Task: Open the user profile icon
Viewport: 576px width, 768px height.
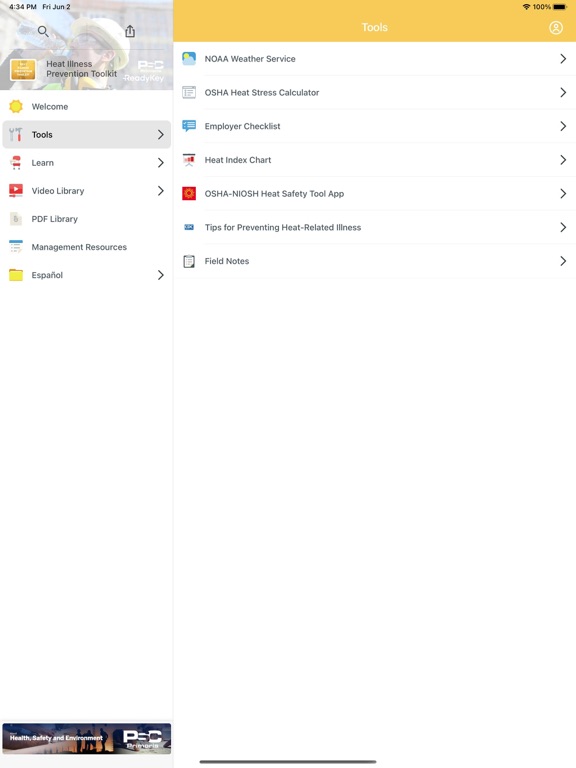Action: [x=555, y=27]
